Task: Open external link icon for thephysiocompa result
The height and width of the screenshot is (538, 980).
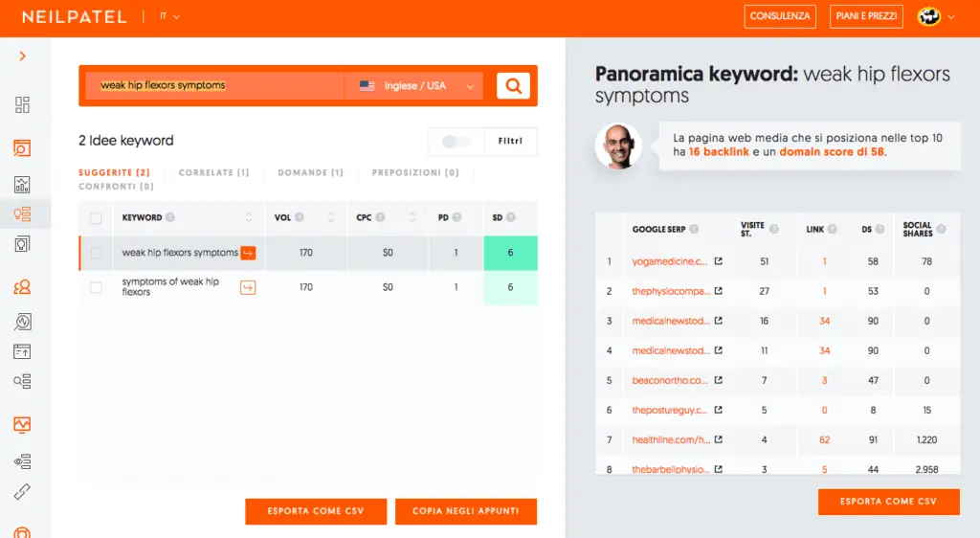Action: point(719,291)
